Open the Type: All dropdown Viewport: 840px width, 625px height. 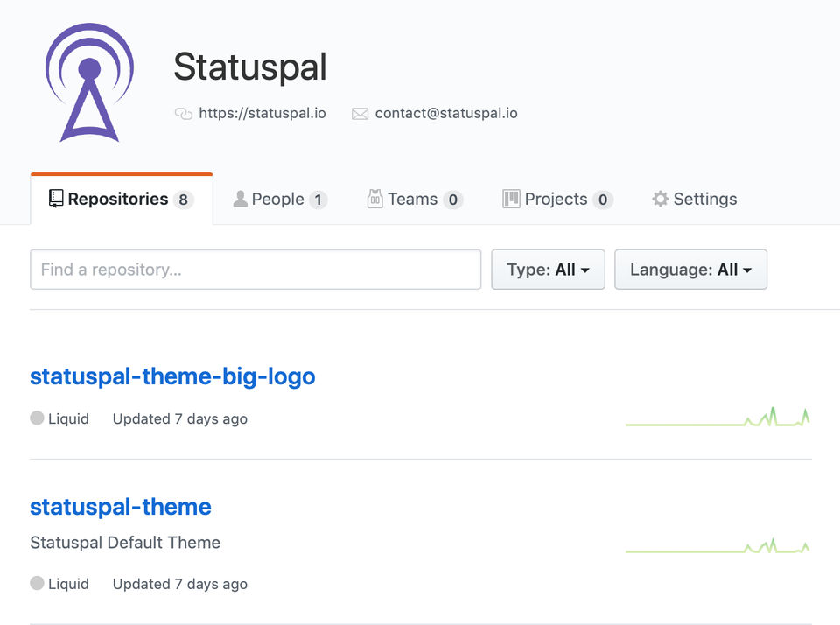(x=548, y=270)
